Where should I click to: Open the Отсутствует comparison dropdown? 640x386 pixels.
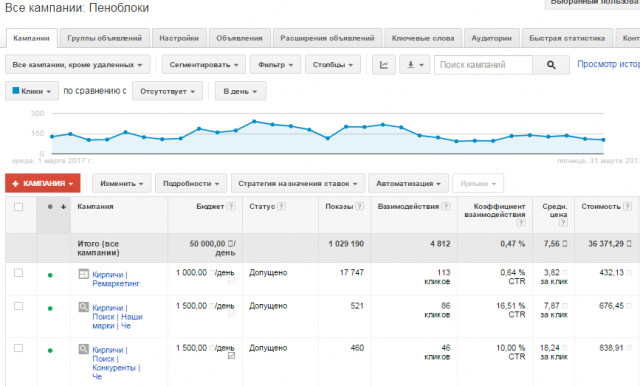(x=167, y=91)
